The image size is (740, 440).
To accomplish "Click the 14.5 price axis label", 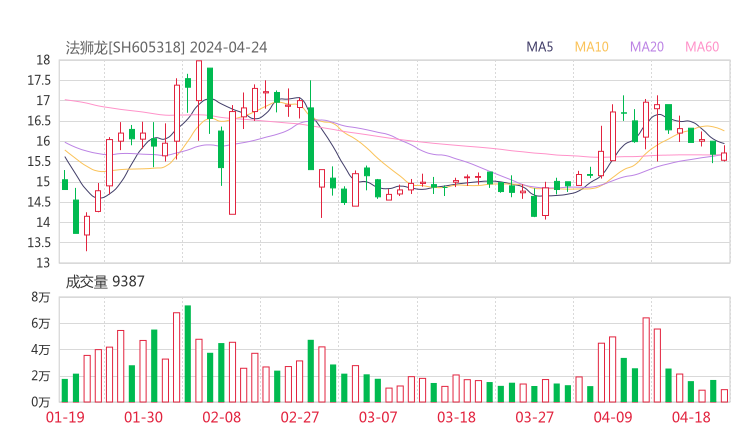I will tap(39, 202).
